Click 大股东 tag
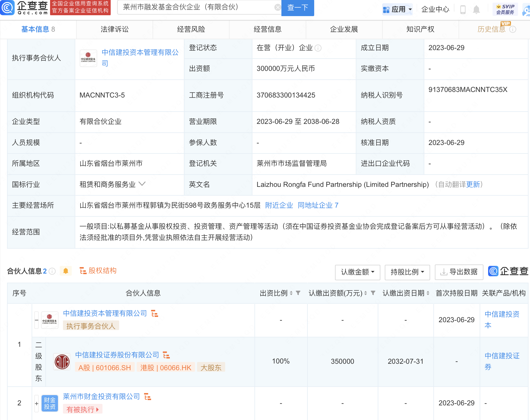 tap(211, 368)
